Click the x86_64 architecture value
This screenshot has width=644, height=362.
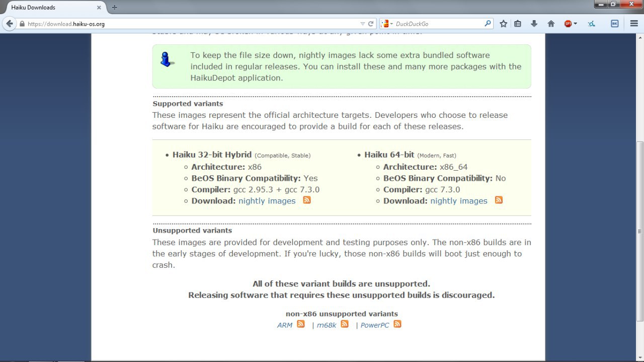pyautogui.click(x=453, y=167)
